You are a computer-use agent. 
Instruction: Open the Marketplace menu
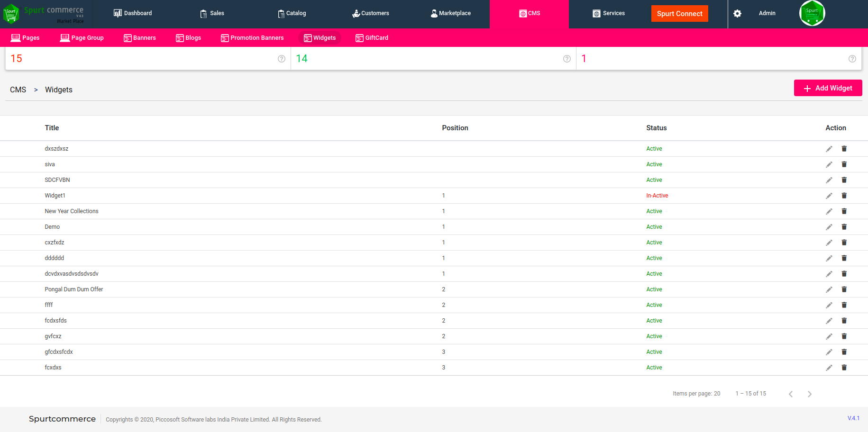(450, 13)
